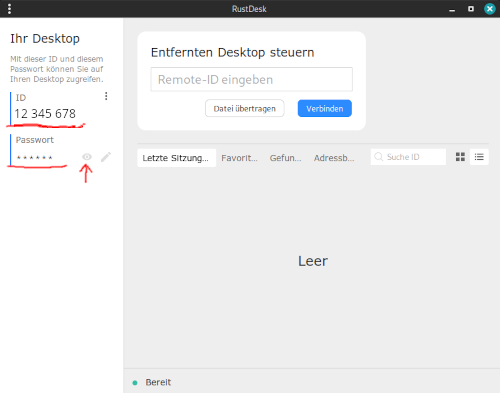The width and height of the screenshot is (500, 393).
Task: Minimize the RustDesk window
Action: pos(452,9)
